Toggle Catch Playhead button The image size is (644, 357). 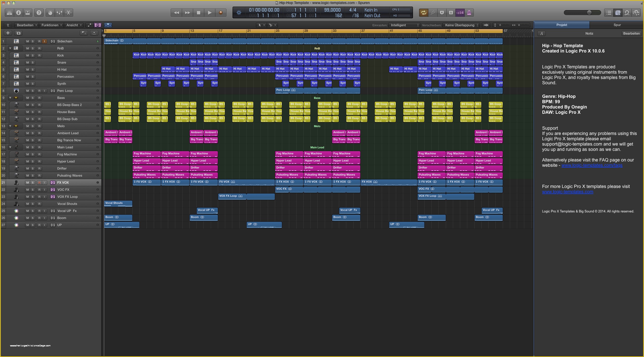coord(108,25)
